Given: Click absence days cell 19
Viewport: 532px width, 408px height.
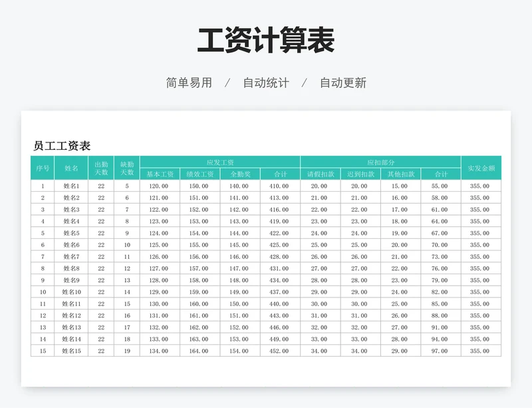Looking at the screenshot, I should [127, 351].
